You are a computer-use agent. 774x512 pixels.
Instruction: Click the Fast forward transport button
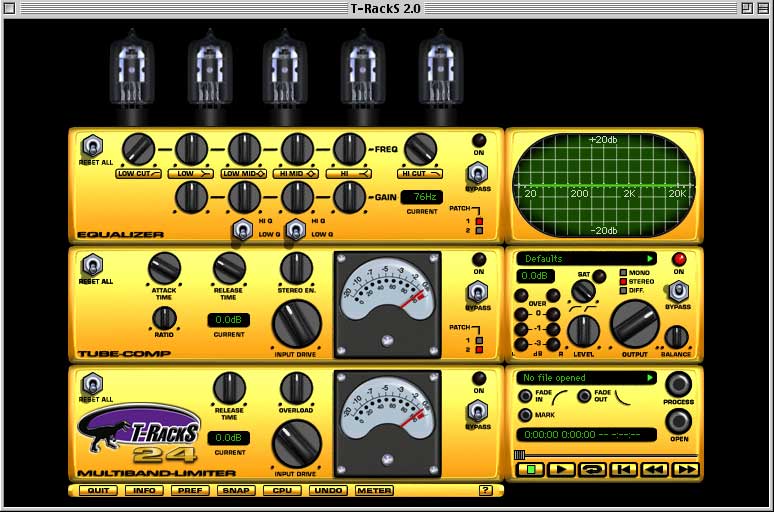coord(686,470)
